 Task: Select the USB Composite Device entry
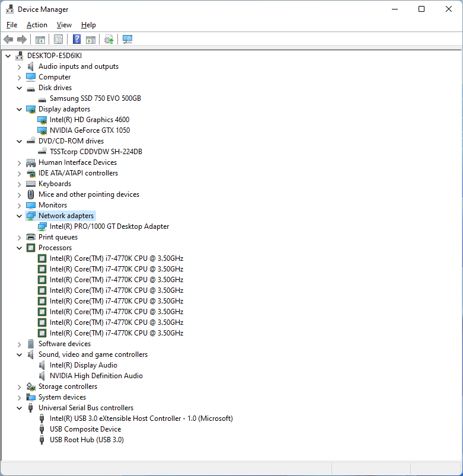85,429
